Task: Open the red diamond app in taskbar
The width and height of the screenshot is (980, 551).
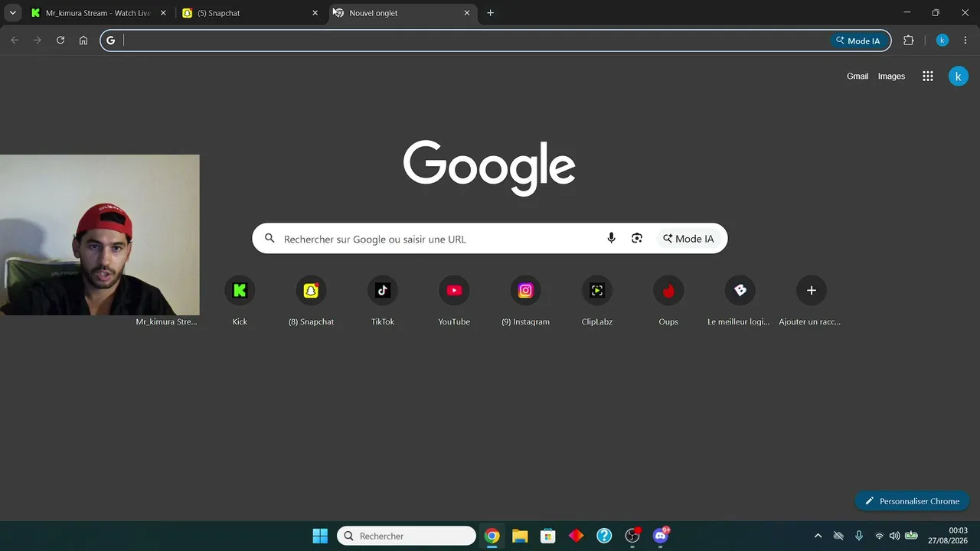Action: tap(576, 536)
